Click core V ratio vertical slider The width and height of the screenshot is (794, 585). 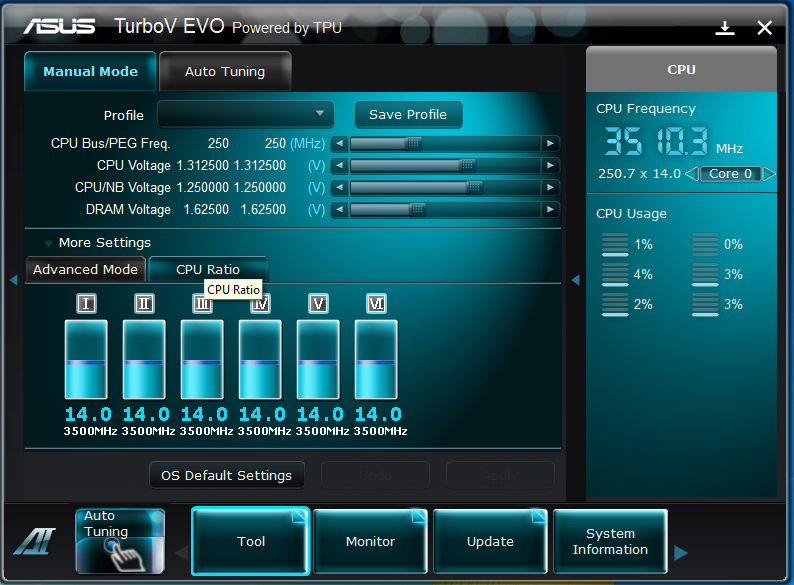click(x=318, y=360)
